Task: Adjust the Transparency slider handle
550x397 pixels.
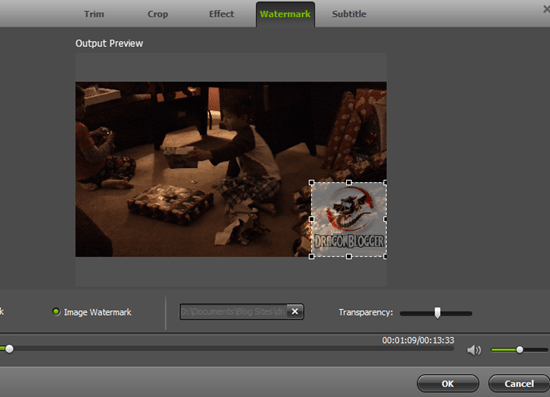Action: (x=437, y=313)
